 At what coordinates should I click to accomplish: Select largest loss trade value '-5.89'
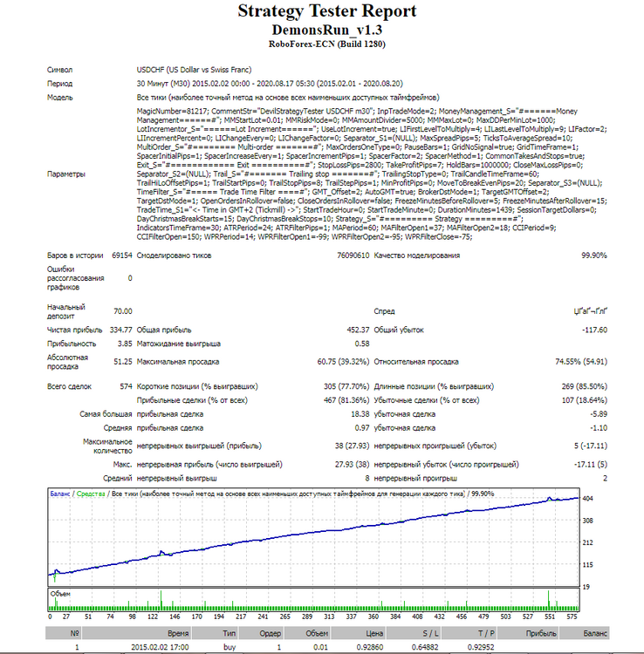point(599,414)
